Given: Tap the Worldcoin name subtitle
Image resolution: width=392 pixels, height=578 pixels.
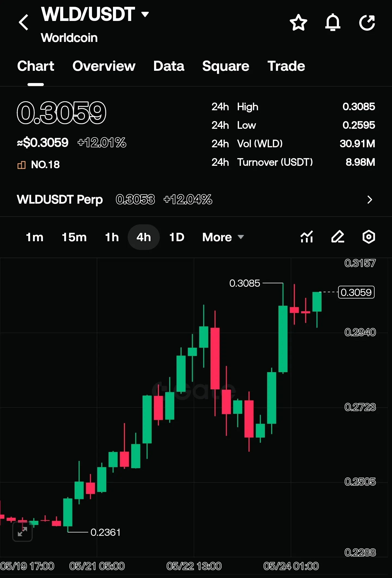Looking at the screenshot, I should click(69, 38).
